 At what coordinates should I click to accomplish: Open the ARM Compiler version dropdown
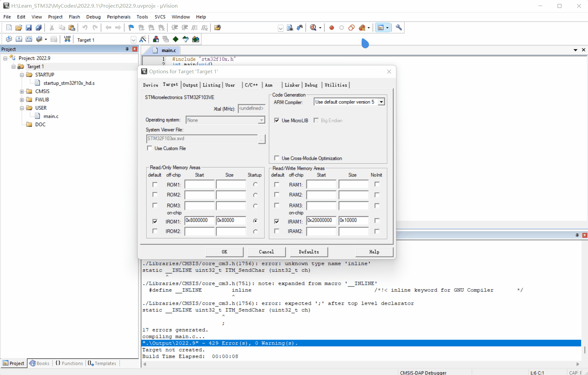382,102
